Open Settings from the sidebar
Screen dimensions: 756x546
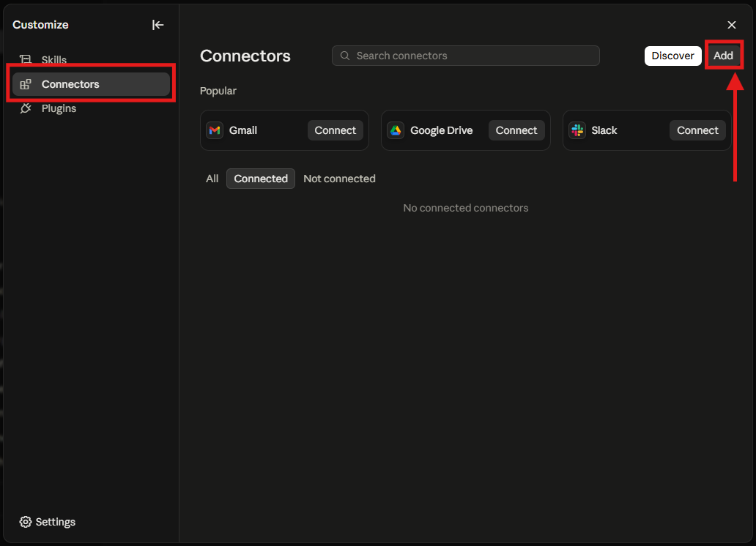coord(47,522)
